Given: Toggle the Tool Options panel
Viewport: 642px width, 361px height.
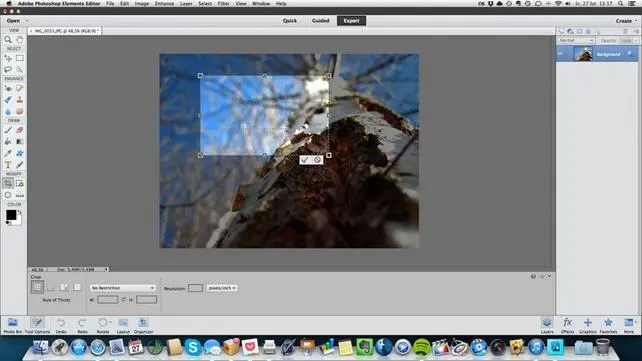Looking at the screenshot, I should pos(37,325).
